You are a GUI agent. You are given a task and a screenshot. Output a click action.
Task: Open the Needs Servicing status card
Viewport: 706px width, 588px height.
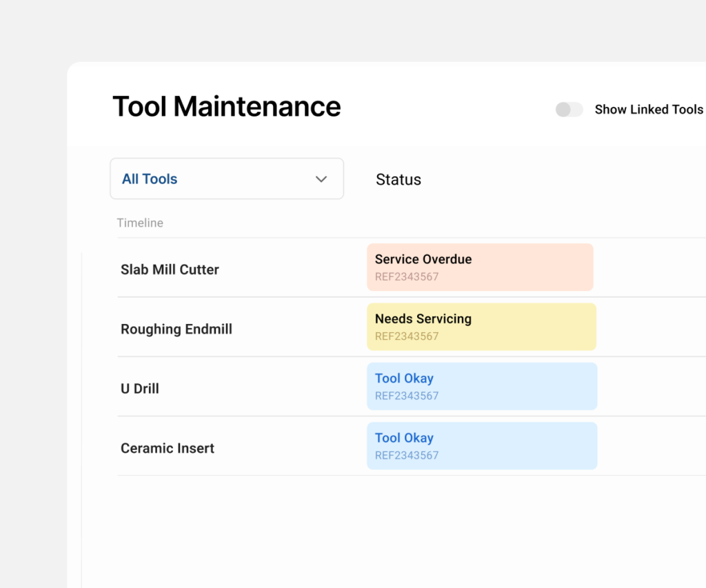click(x=481, y=327)
